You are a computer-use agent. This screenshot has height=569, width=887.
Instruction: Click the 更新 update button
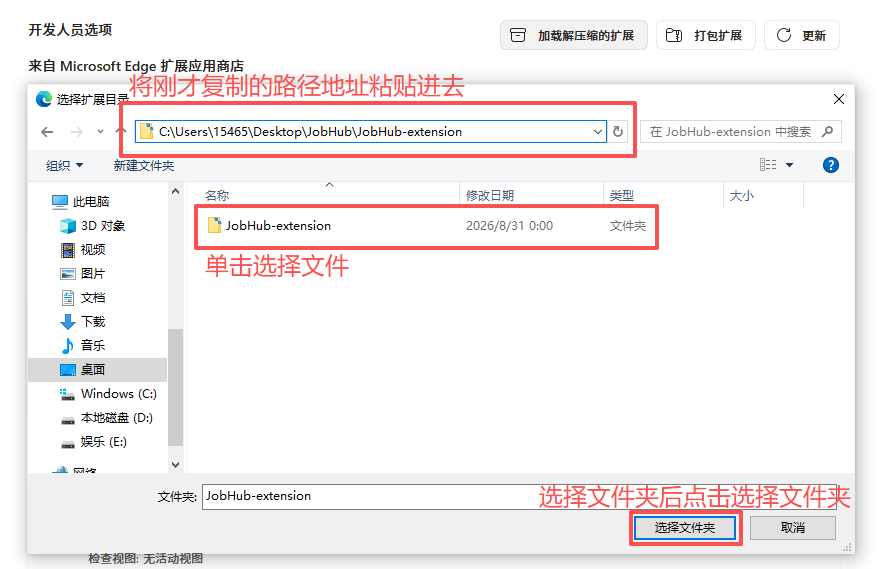click(x=802, y=35)
